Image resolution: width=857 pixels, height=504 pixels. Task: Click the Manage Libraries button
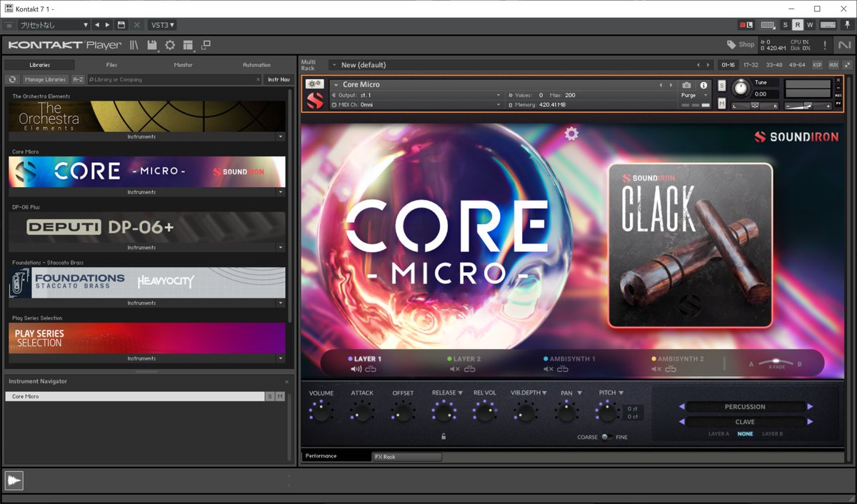tap(45, 79)
